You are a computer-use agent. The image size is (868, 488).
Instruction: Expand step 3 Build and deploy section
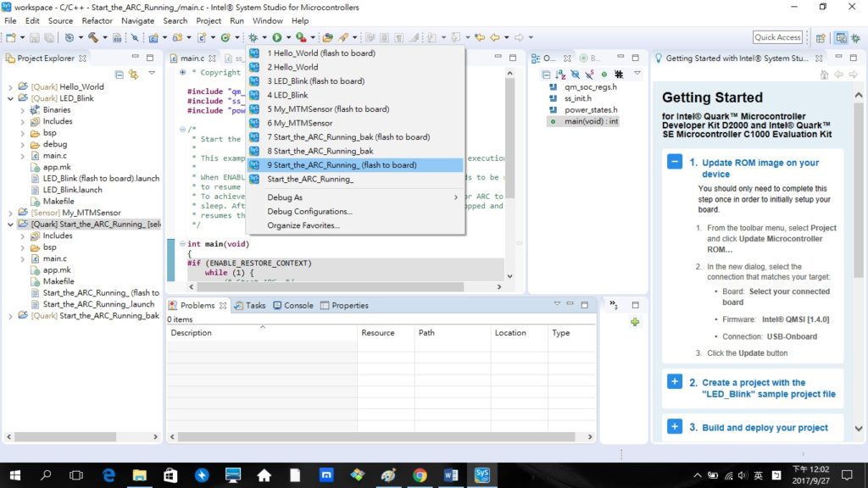(x=674, y=427)
